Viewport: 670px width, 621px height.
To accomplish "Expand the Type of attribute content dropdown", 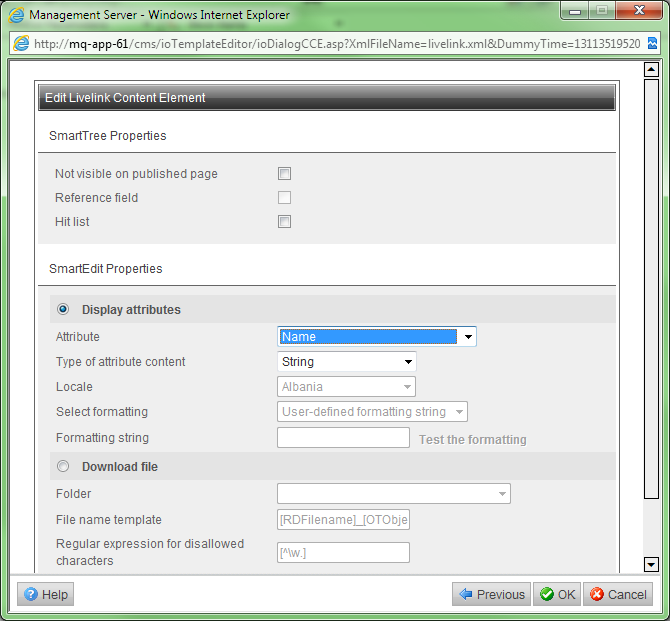I will (408, 362).
